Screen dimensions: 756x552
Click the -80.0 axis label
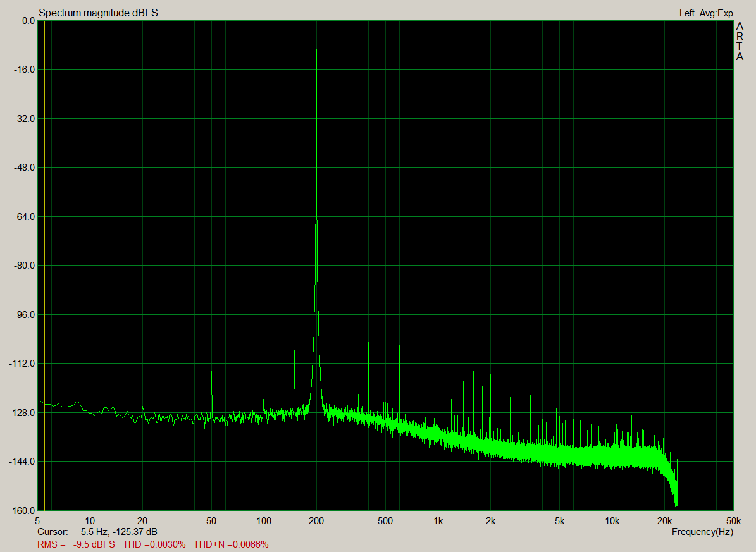[x=25, y=266]
